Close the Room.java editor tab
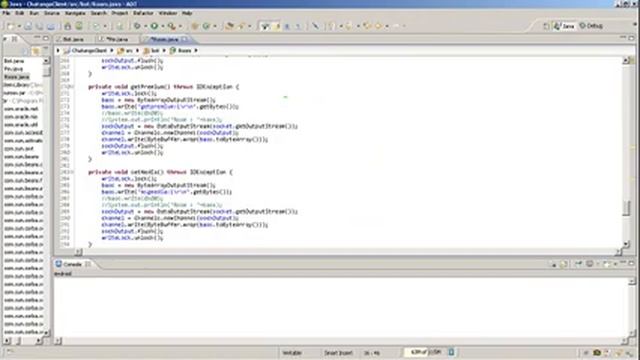This screenshot has width=640, height=360. point(185,39)
